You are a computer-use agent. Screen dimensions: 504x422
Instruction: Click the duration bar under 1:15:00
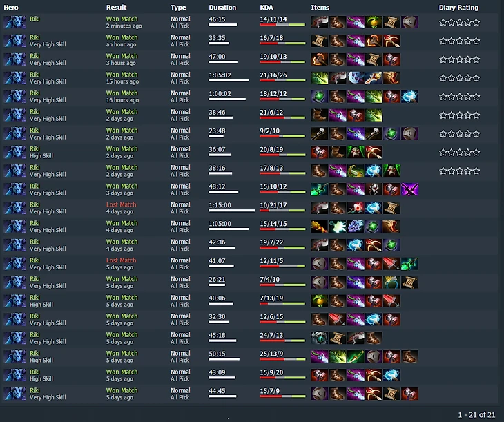[231, 211]
